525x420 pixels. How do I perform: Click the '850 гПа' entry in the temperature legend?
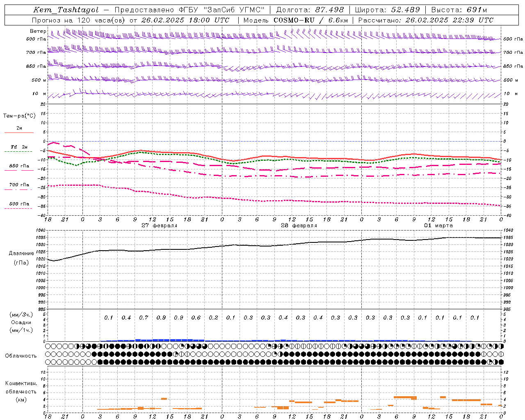19,166
